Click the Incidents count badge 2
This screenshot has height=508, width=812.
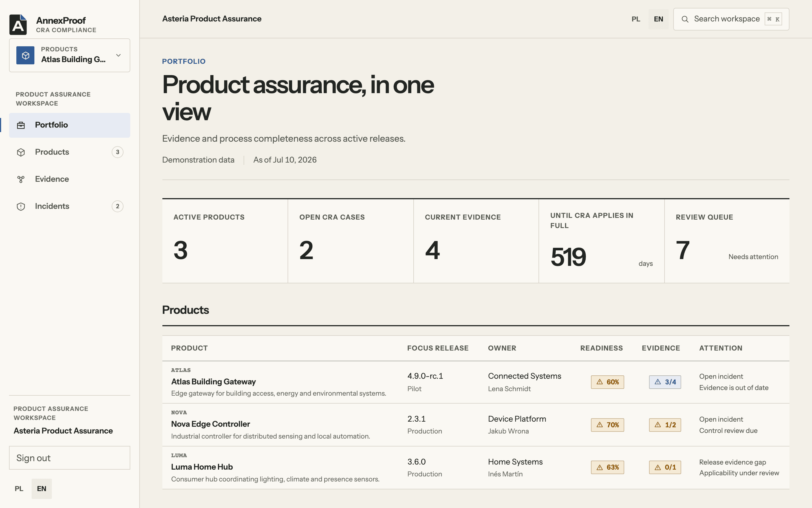coord(118,206)
